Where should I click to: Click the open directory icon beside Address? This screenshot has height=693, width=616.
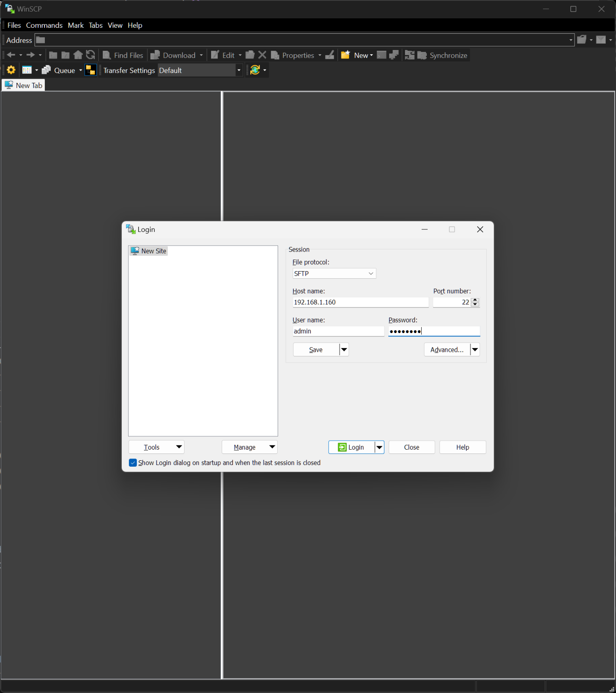pos(582,40)
